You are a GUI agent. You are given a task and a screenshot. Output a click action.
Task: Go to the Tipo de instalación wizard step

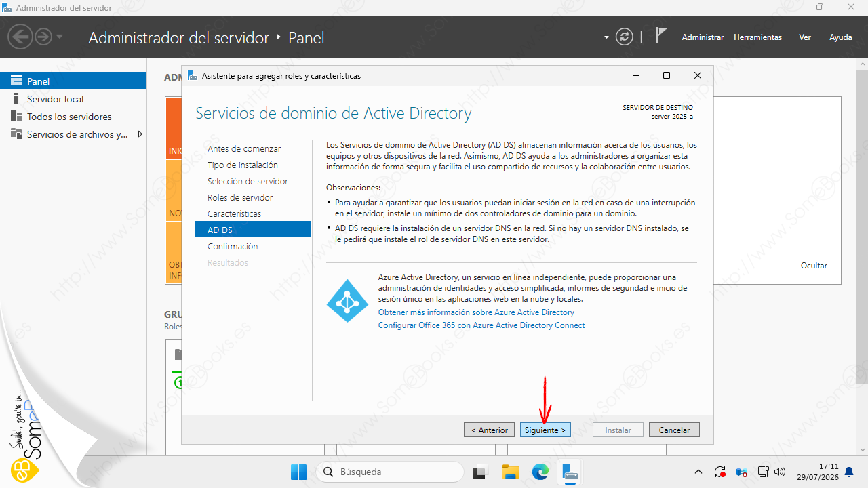coord(243,165)
